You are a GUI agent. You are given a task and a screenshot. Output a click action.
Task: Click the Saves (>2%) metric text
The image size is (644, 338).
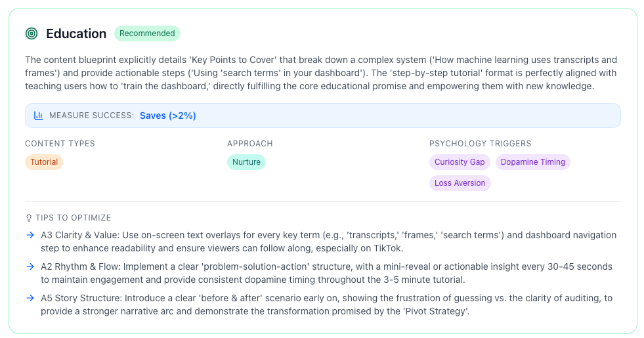[167, 116]
